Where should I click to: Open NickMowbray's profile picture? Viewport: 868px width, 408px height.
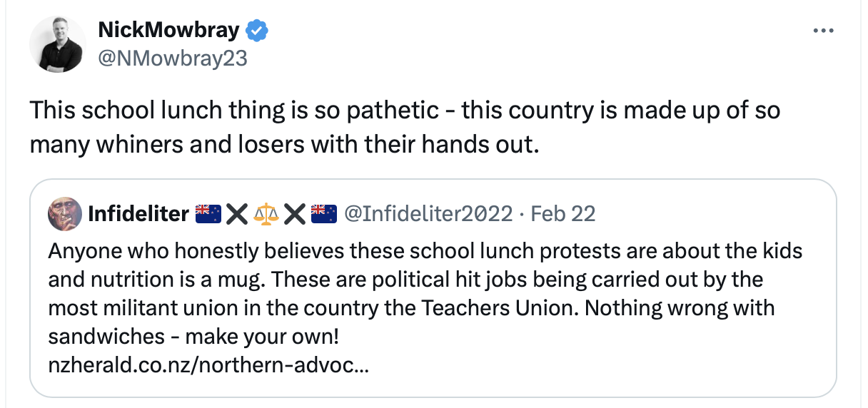coord(57,44)
